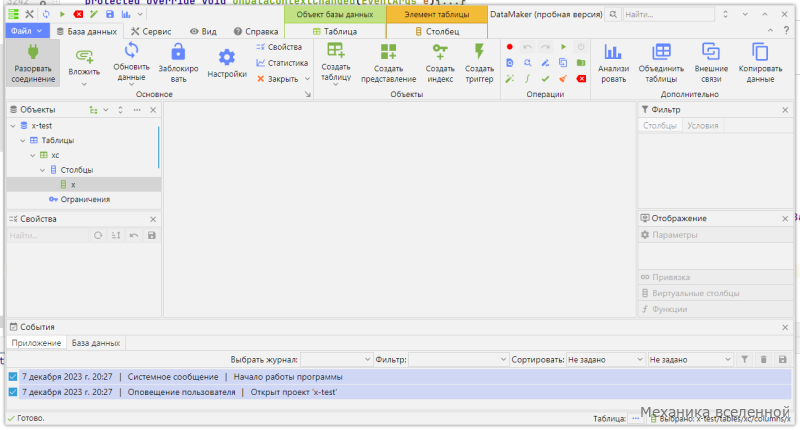
Task: Click the Найти field in Свойства panel
Action: [48, 236]
